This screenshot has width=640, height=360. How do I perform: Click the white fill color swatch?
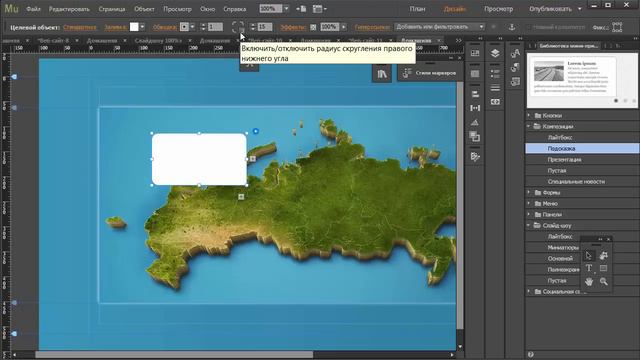pyautogui.click(x=134, y=27)
